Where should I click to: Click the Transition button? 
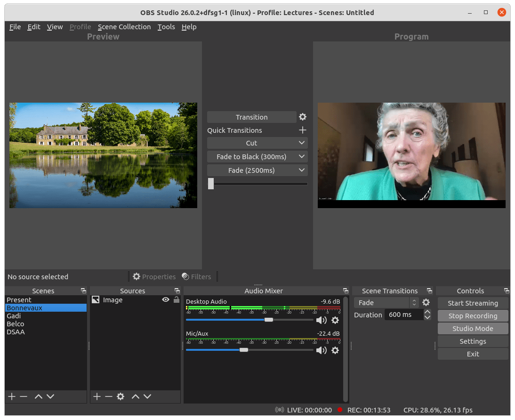(251, 117)
